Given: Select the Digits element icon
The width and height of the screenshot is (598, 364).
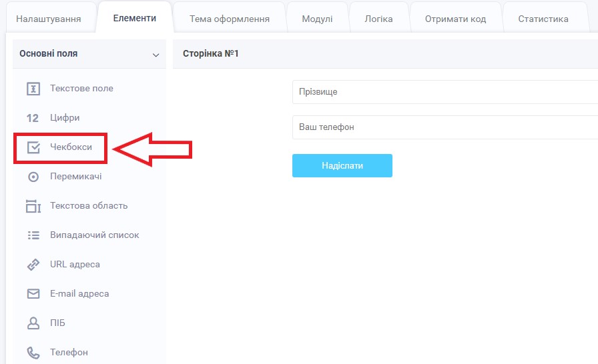Looking at the screenshot, I should click(33, 118).
